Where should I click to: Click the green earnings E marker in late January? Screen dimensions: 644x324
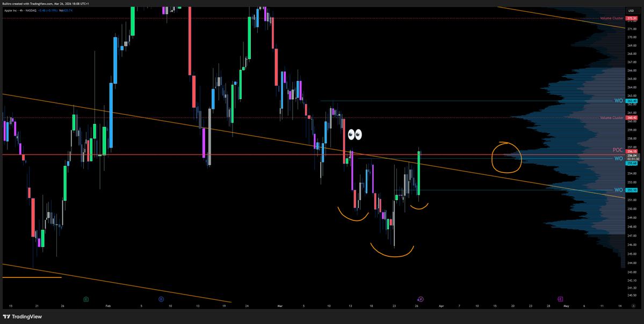coord(86,299)
